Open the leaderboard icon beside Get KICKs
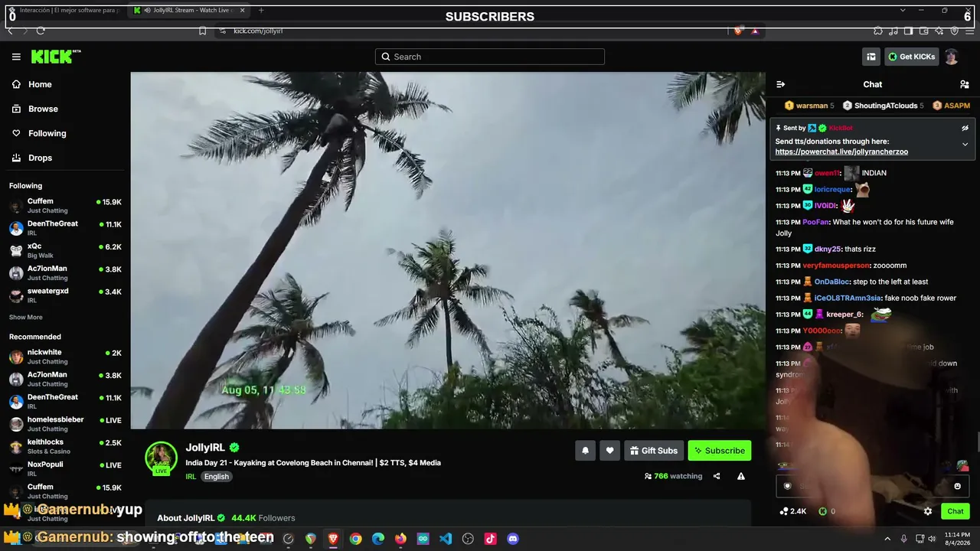Screen dimensions: 980x551 pos(871,57)
